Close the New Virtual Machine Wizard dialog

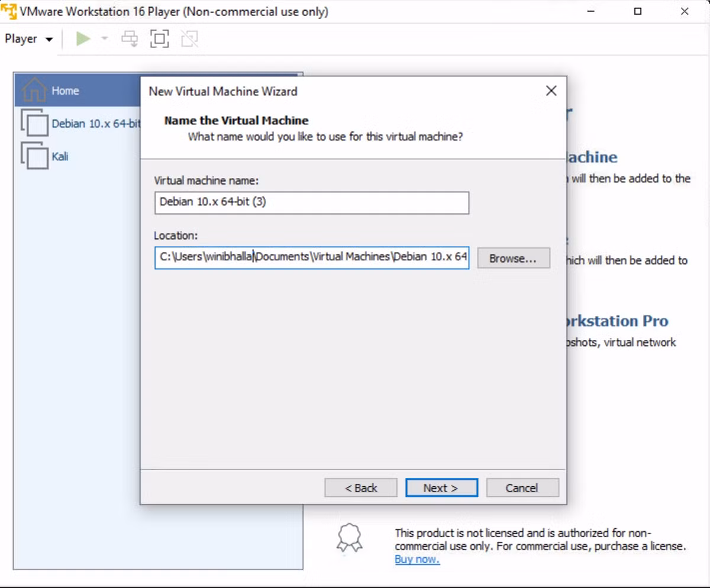point(551,91)
